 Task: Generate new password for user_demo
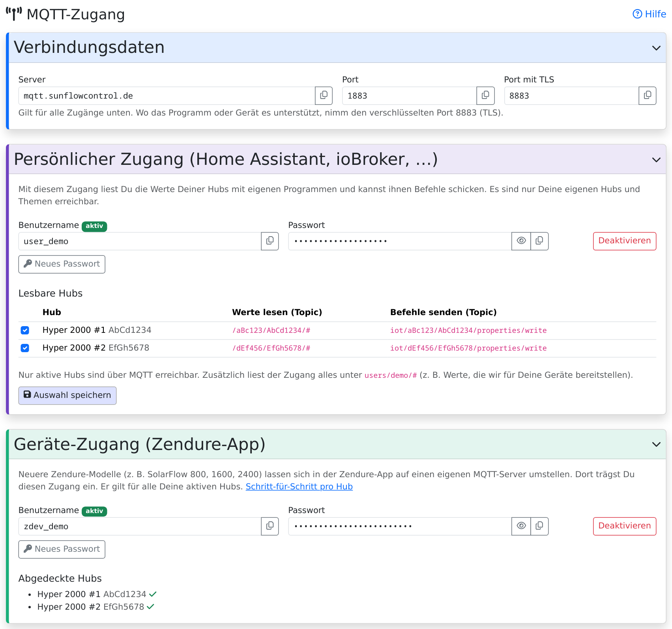[62, 264]
